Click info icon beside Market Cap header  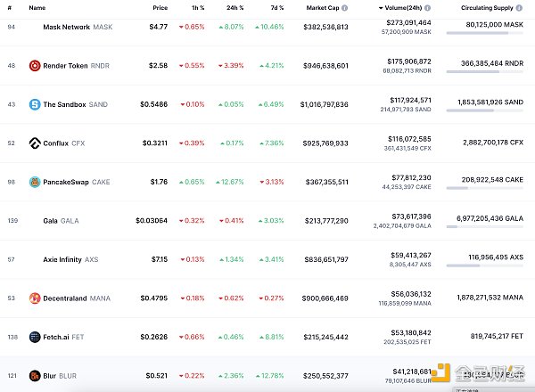coord(346,7)
